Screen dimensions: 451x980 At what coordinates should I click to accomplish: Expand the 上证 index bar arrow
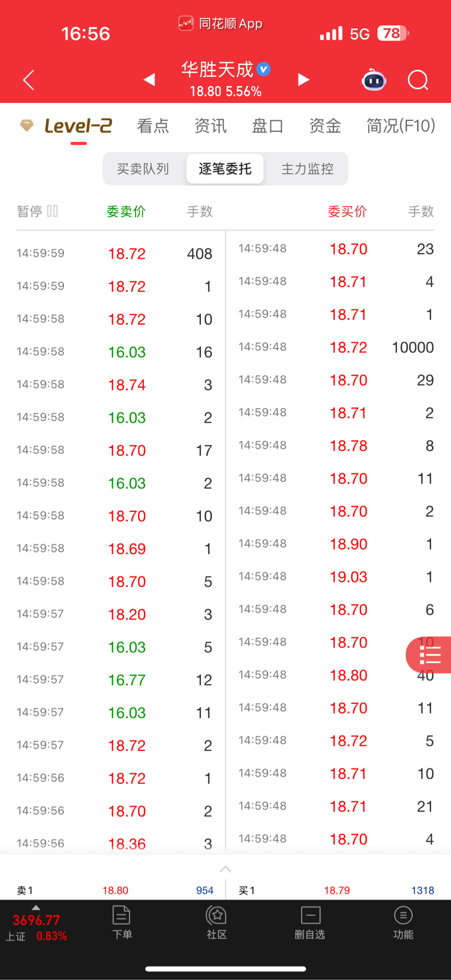[x=36, y=908]
